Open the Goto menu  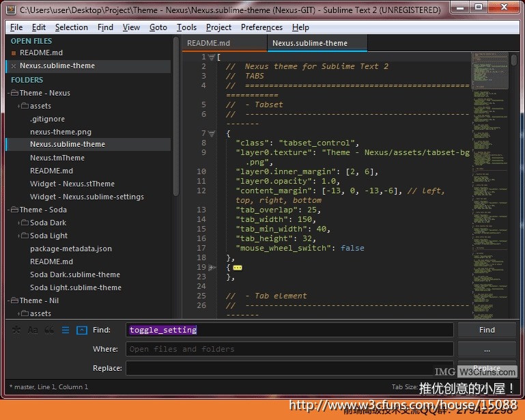158,27
